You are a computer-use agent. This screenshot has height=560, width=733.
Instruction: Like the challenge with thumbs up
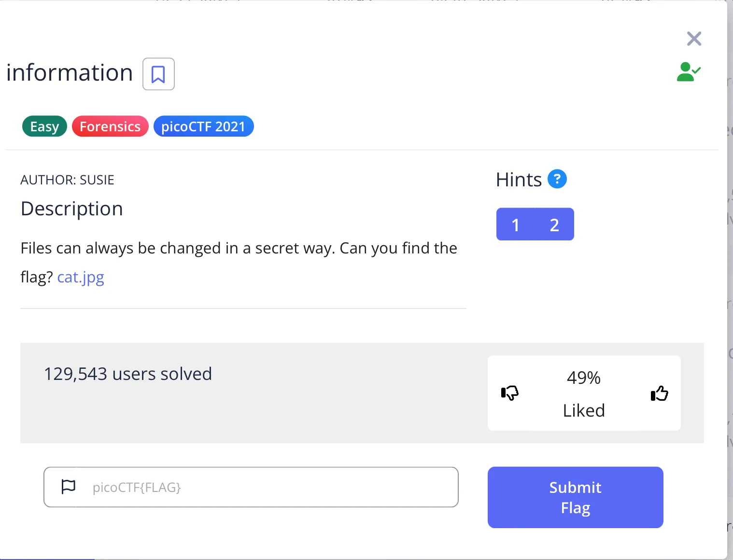tap(659, 393)
